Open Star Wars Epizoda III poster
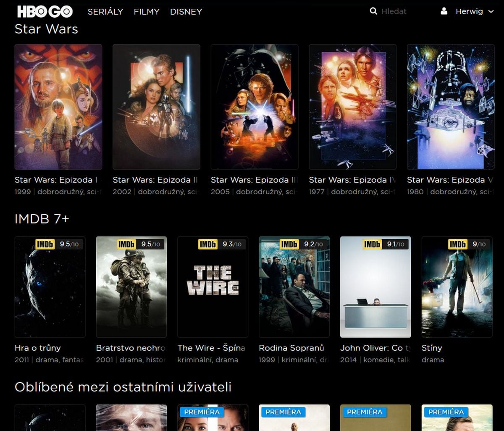This screenshot has width=504, height=431. 255,107
